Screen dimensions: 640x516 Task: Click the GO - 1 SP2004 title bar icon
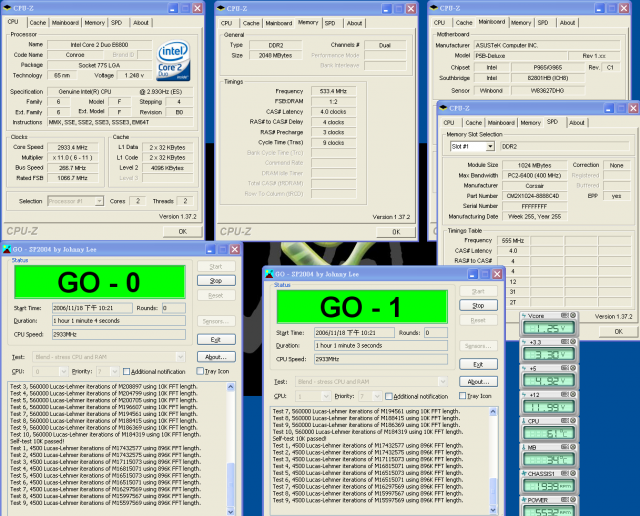tap(269, 274)
